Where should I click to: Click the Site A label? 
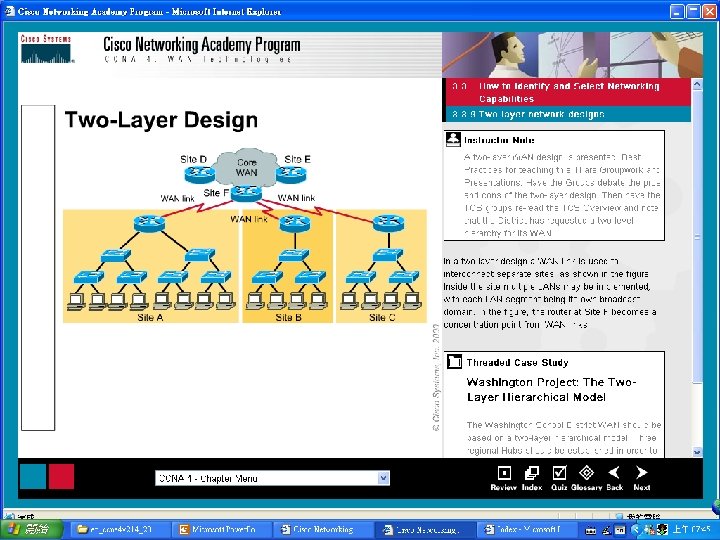point(150,317)
